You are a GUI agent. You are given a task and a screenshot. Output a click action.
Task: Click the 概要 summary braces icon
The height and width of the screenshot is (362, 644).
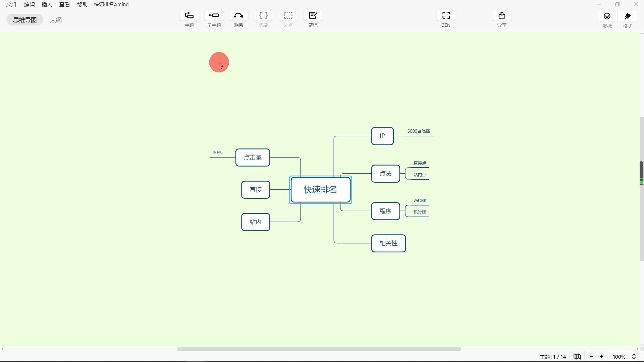[x=264, y=15]
